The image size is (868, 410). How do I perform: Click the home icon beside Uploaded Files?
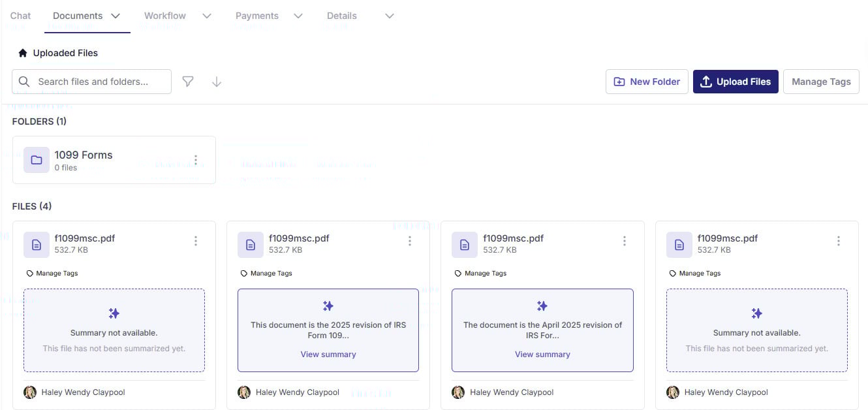(x=23, y=53)
